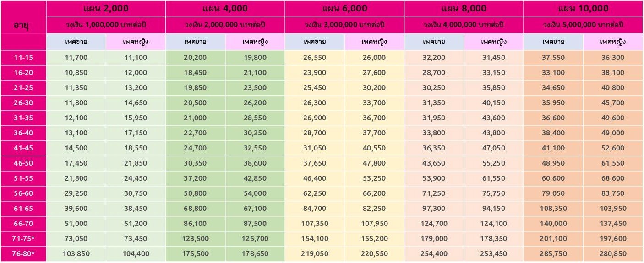Click the แผน 10,000 plan header

tap(583, 8)
